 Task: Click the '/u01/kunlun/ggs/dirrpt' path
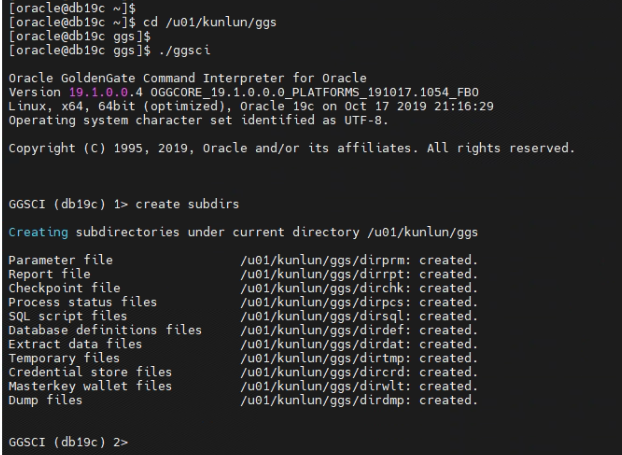(322, 274)
